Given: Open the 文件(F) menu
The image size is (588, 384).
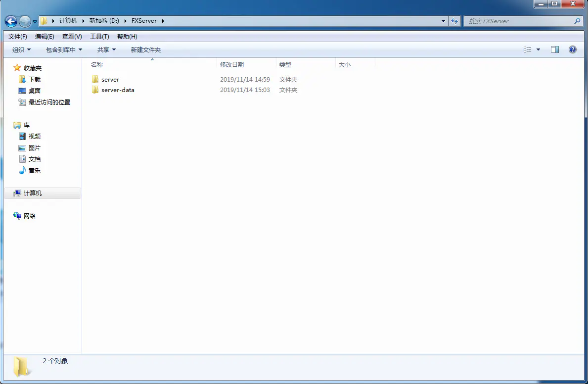Looking at the screenshot, I should (18, 37).
